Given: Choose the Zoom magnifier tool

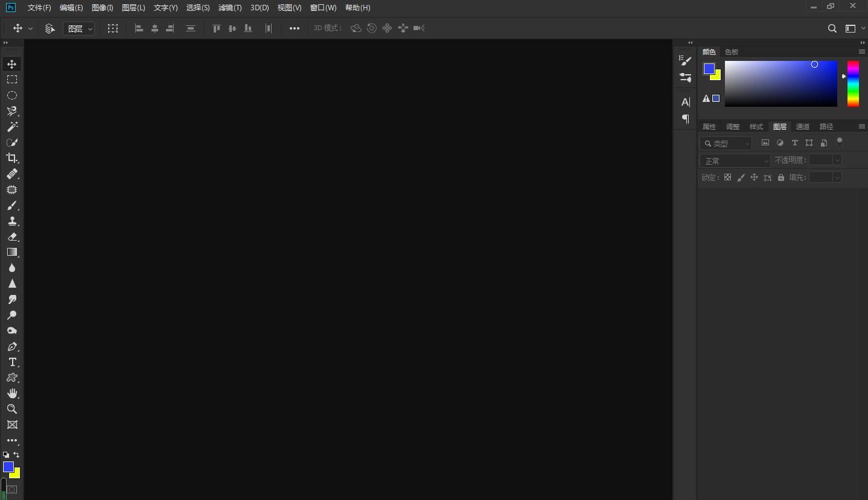Looking at the screenshot, I should point(11,409).
